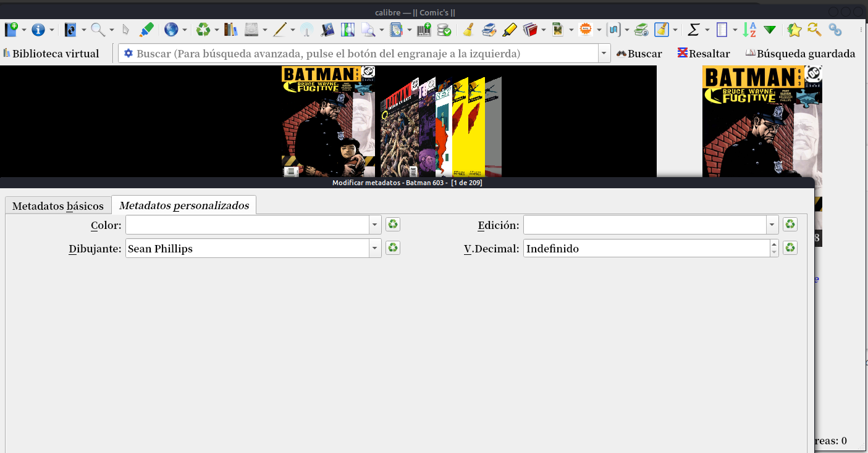Click the document page with magnifier icon
This screenshot has height=453, width=868.
[x=368, y=29]
